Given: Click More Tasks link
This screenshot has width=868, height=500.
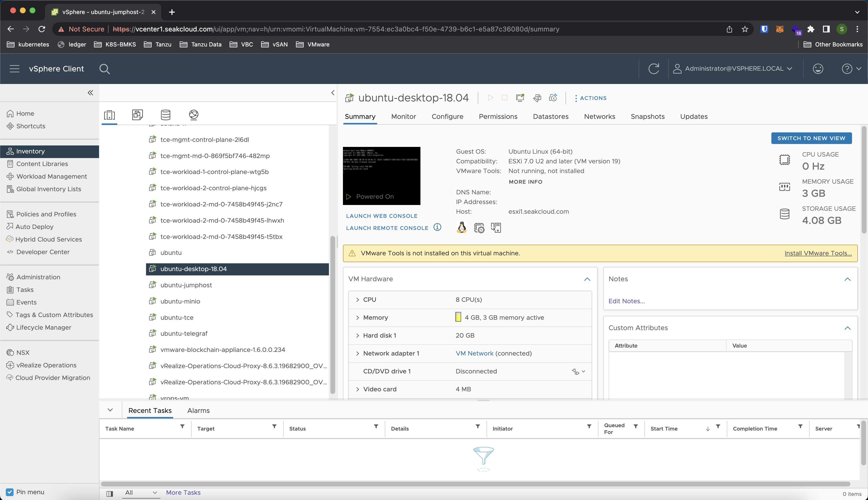Looking at the screenshot, I should [x=183, y=492].
